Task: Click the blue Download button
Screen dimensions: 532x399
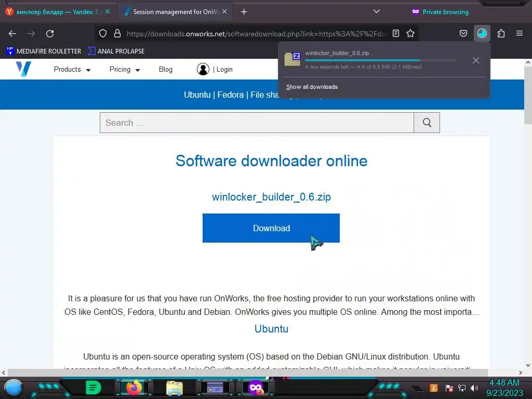Action: pos(271,228)
